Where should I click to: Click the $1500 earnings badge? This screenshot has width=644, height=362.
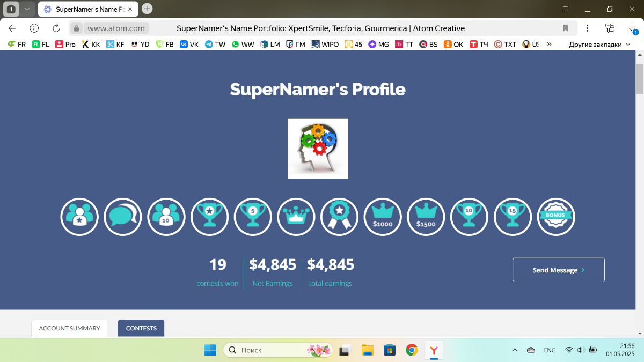tap(426, 217)
